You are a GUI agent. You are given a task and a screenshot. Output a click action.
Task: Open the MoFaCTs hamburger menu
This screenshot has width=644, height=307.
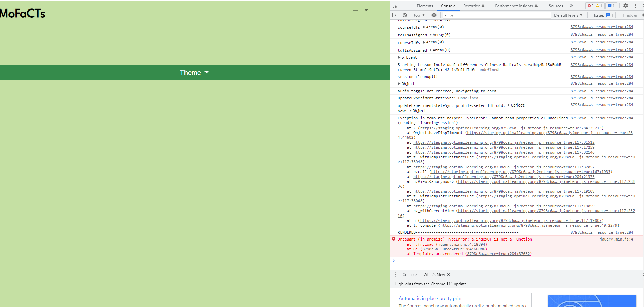355,11
